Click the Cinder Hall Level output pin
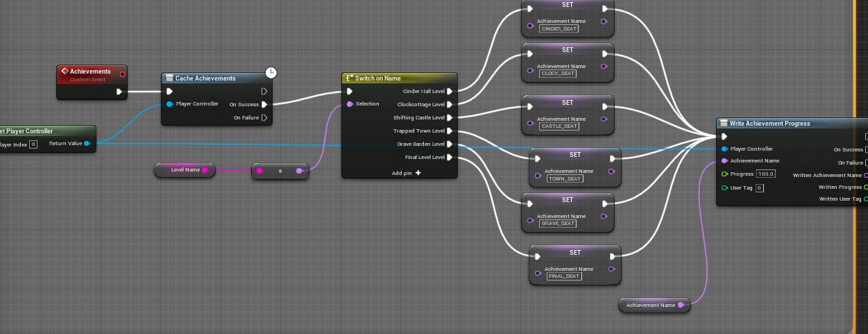The width and height of the screenshot is (868, 334). click(450, 91)
